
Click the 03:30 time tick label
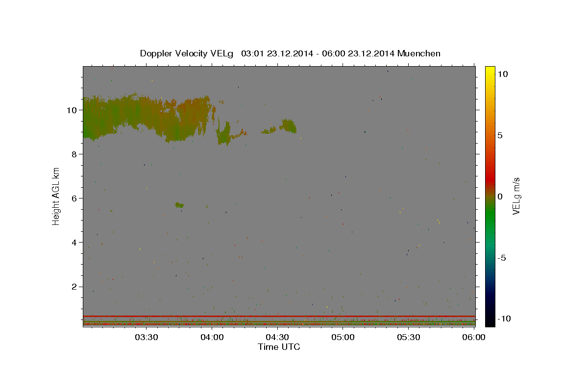coord(147,337)
